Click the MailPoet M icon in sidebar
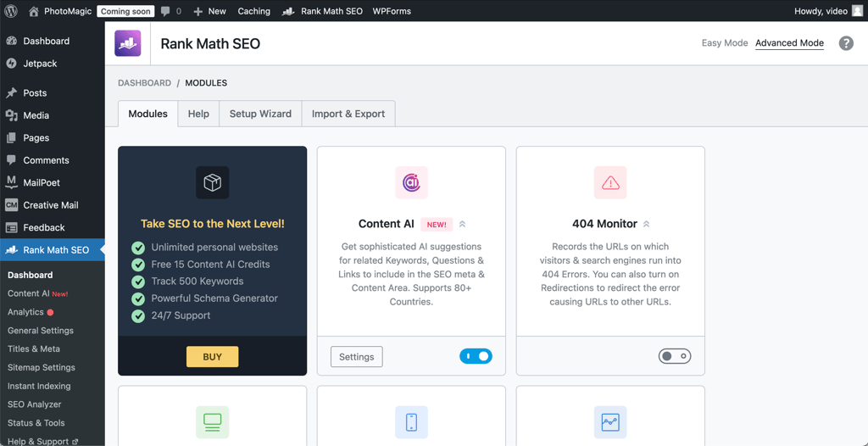The image size is (868, 446). pos(11,182)
